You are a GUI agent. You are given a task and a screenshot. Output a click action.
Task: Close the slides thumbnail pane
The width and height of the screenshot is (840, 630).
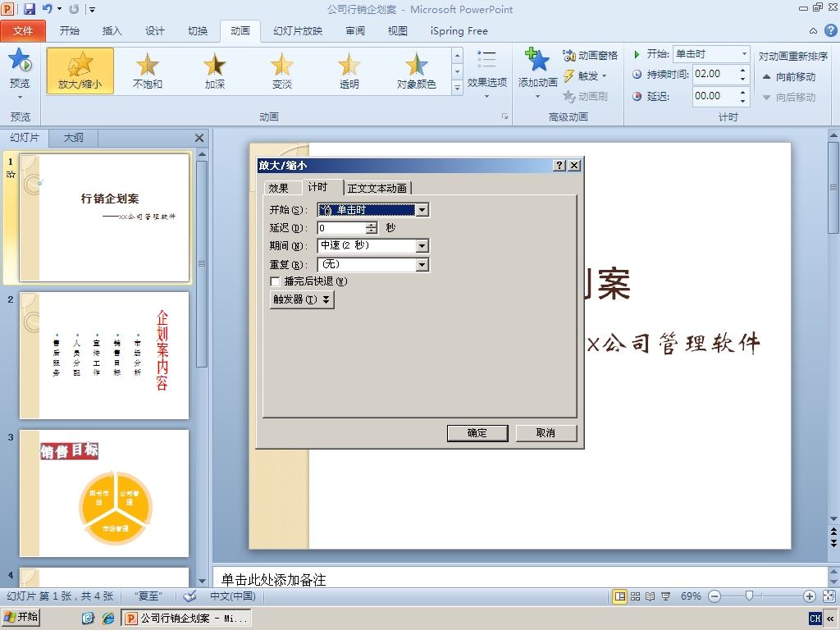pyautogui.click(x=199, y=138)
